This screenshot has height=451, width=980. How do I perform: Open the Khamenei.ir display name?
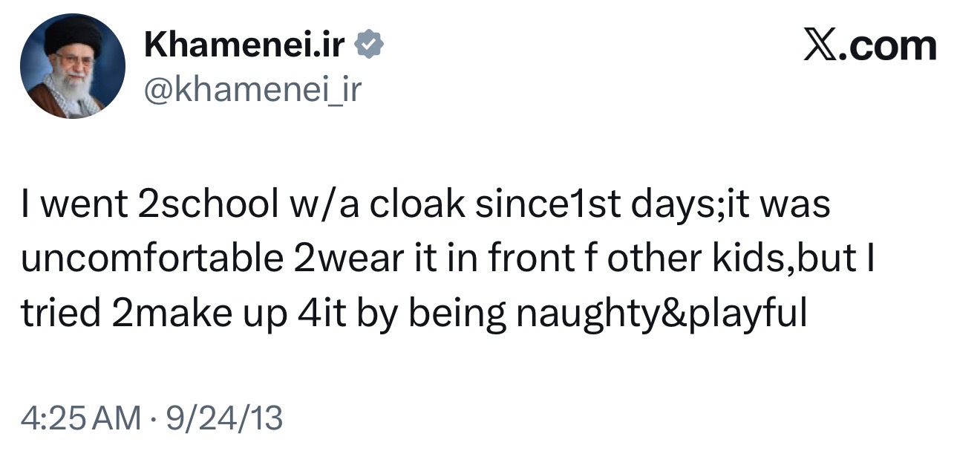[244, 46]
